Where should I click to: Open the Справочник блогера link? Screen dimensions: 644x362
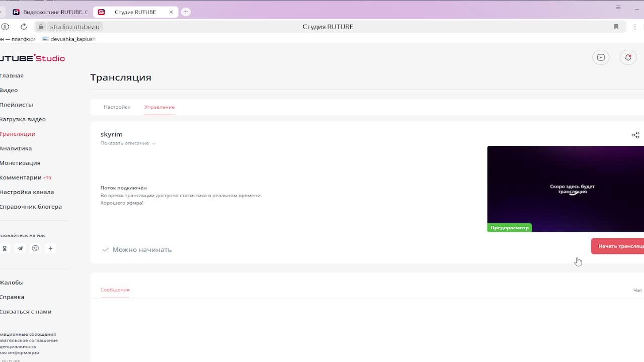click(31, 207)
